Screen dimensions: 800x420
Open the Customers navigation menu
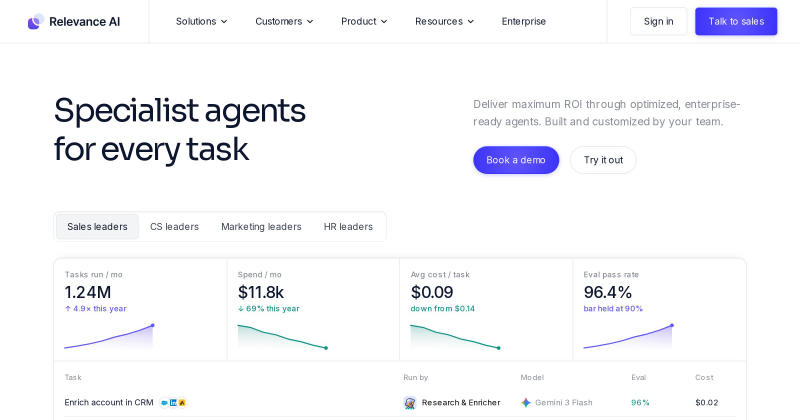(284, 21)
